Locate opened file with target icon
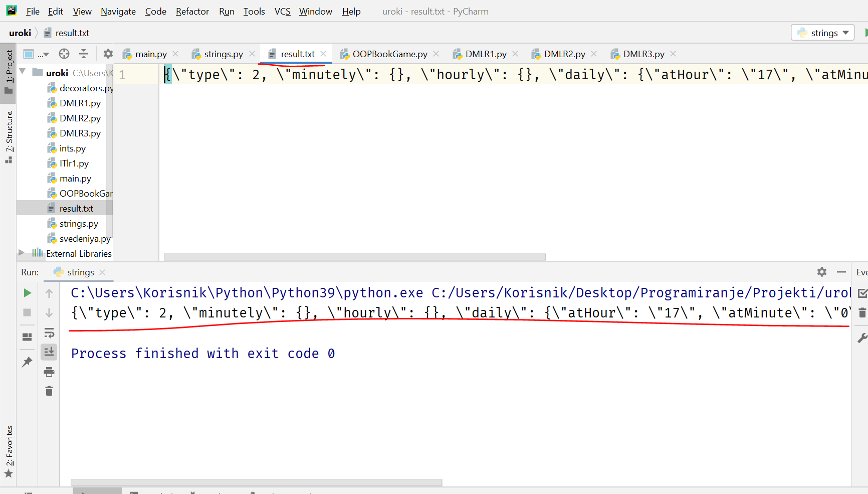 pos(64,54)
